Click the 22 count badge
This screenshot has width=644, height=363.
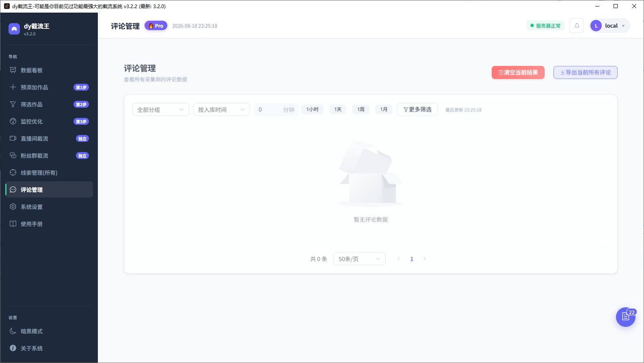(631, 312)
